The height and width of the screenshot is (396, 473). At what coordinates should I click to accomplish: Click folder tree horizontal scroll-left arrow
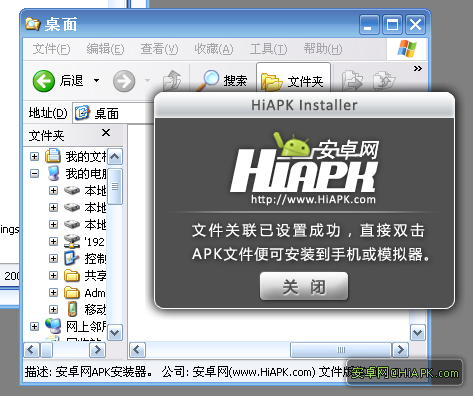tap(32, 350)
